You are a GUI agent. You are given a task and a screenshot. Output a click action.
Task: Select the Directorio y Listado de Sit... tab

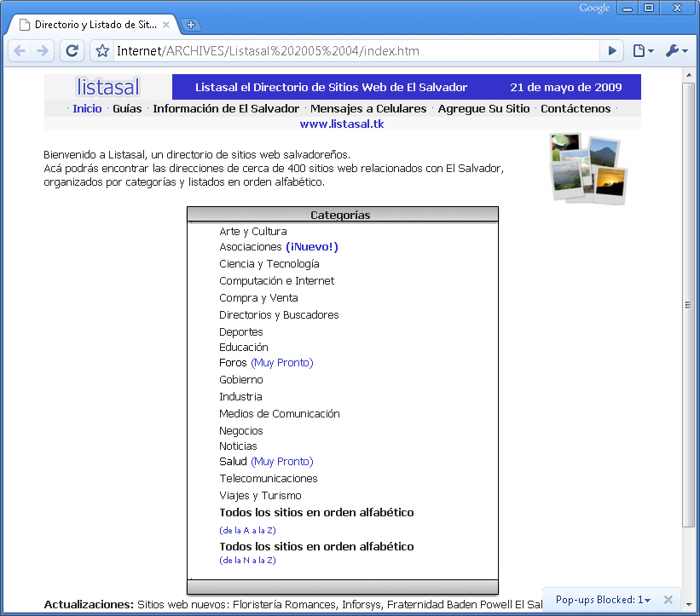[91, 25]
